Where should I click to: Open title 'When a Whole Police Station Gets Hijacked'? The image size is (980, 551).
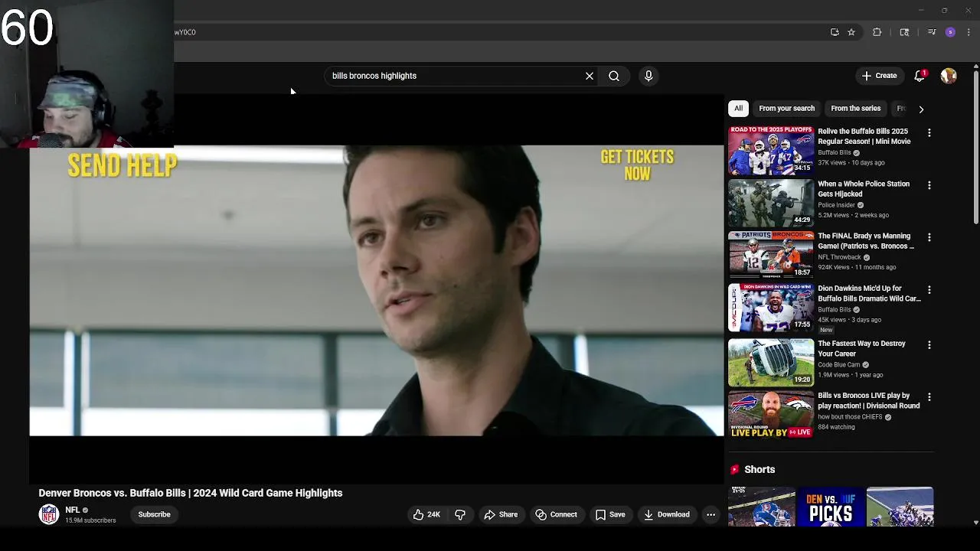[864, 189]
